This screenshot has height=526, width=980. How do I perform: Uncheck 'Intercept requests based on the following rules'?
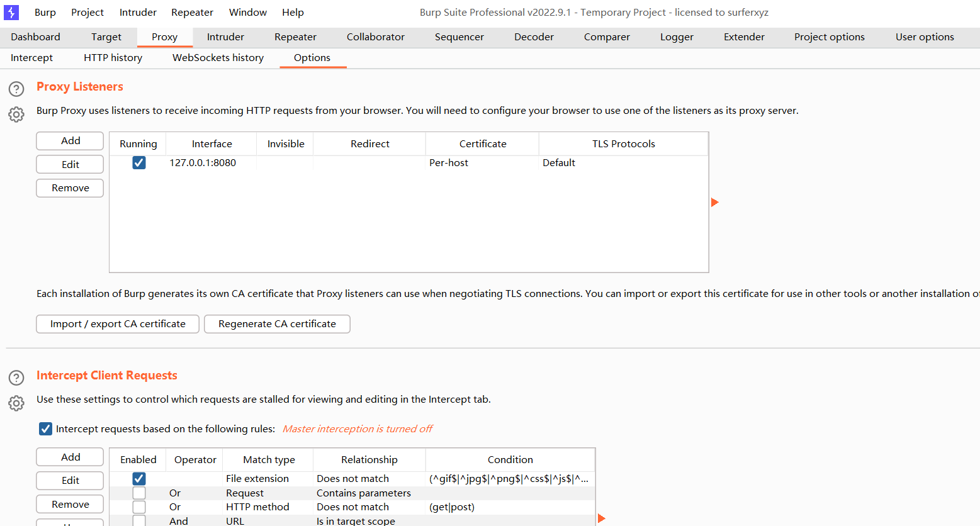[x=45, y=429]
